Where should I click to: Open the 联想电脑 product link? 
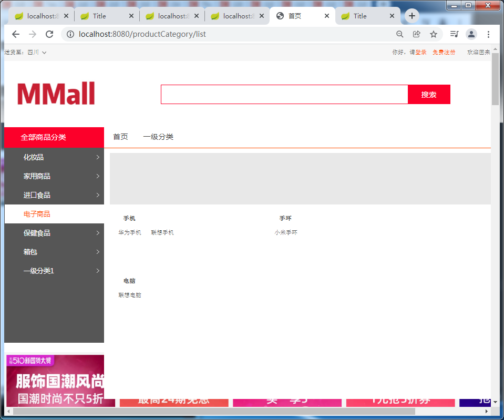tap(129, 295)
